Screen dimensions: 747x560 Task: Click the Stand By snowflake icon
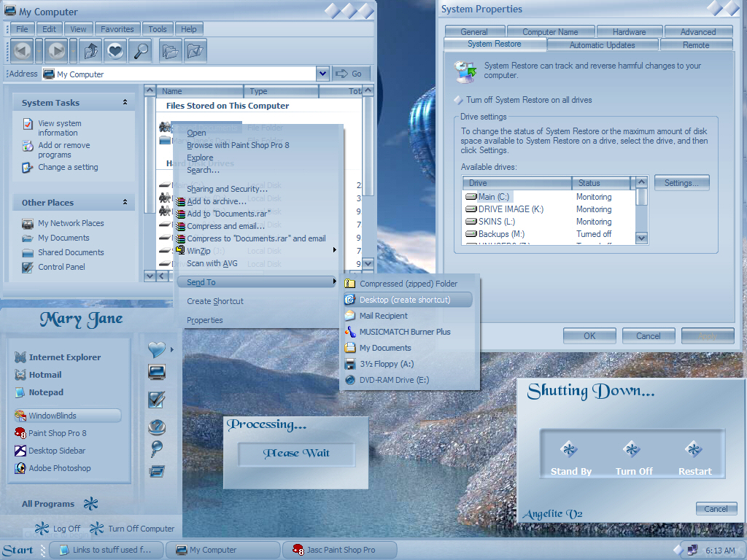[569, 449]
